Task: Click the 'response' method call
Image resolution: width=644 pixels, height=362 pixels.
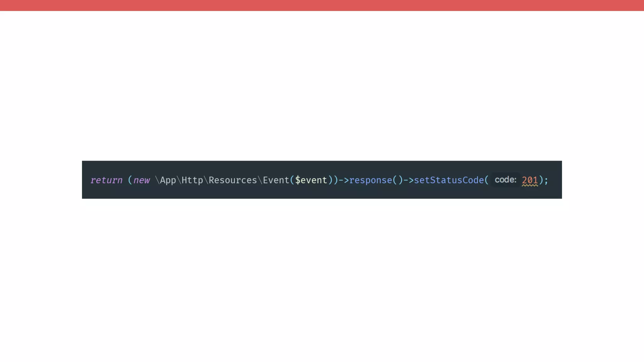Action: [x=370, y=180]
